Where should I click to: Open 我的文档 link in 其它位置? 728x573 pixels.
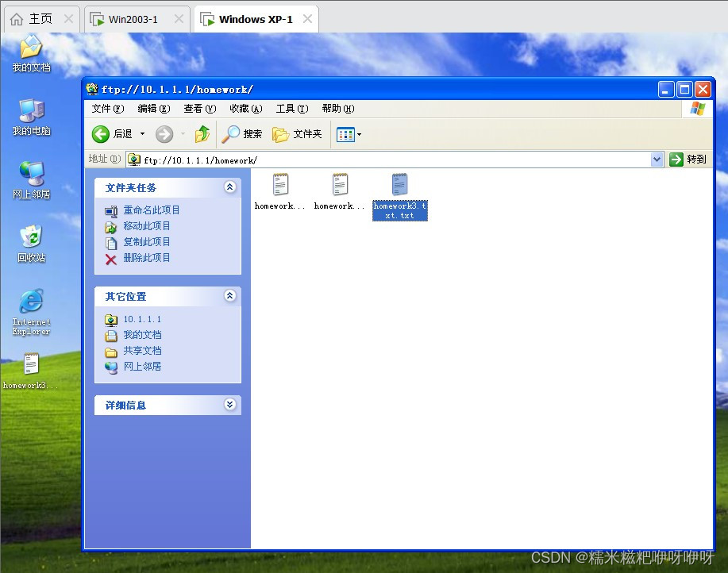(x=142, y=335)
